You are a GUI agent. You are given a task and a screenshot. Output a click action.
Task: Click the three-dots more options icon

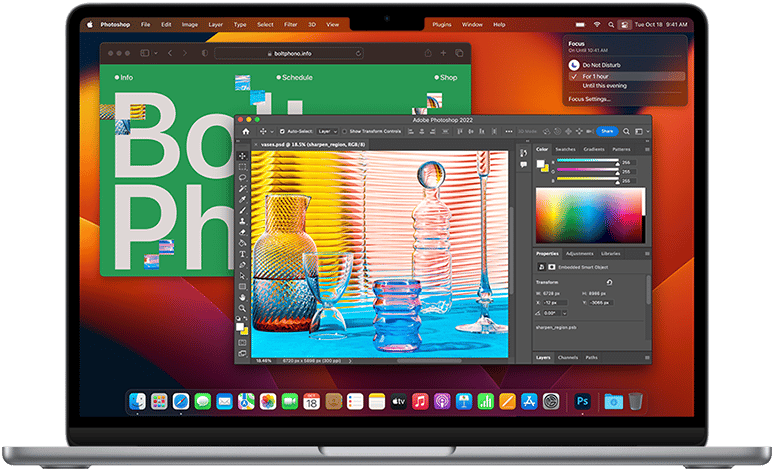tap(509, 131)
